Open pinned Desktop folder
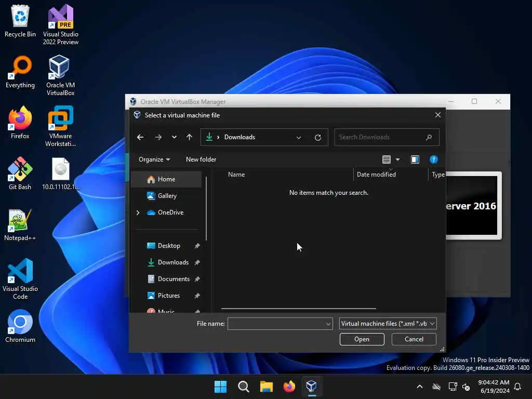 (169, 246)
